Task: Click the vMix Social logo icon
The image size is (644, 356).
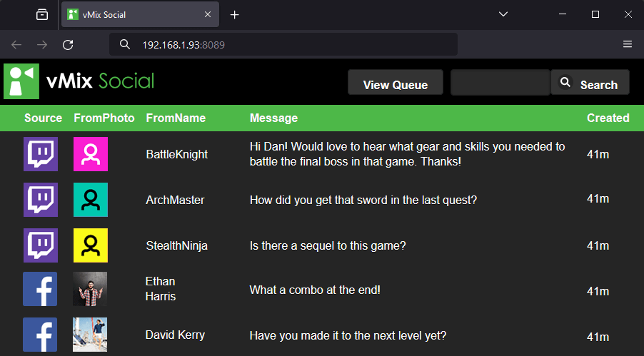Action: coord(21,81)
